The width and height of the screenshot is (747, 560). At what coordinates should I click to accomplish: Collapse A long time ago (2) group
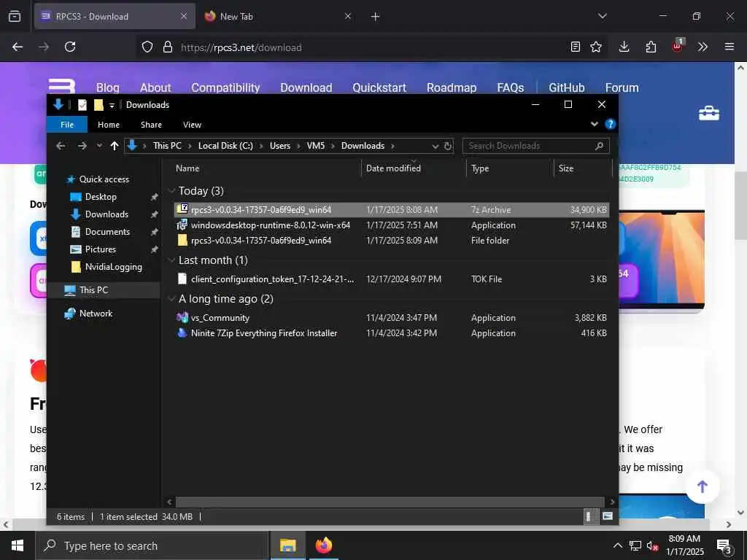171,298
